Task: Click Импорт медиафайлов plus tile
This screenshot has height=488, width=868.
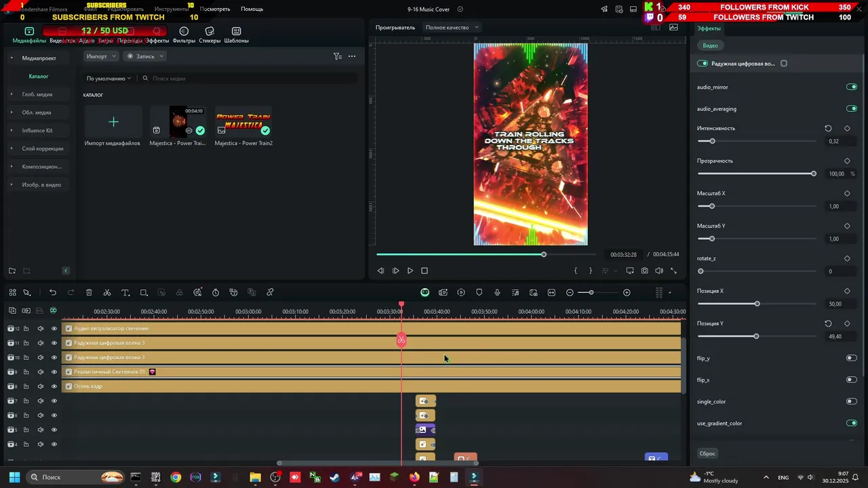Action: pyautogui.click(x=113, y=122)
